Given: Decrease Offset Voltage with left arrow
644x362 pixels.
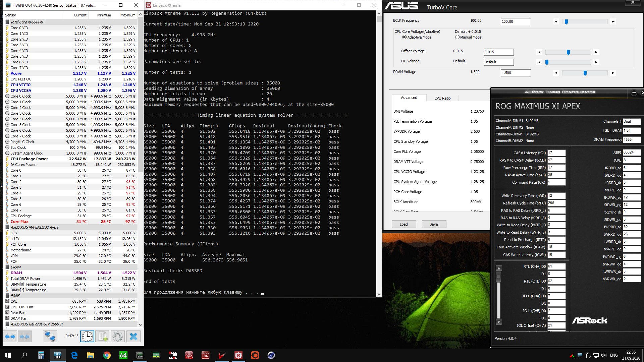Looking at the screenshot, I should pos(539,52).
